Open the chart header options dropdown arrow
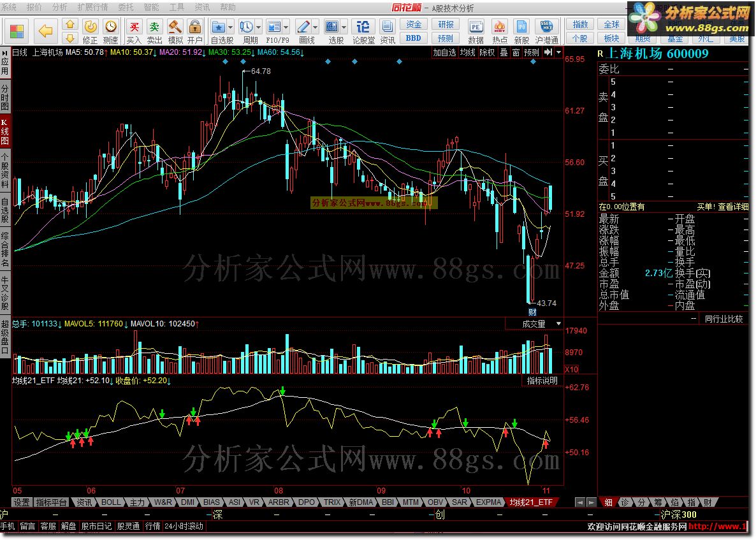This screenshot has height=540, width=756. click(x=559, y=52)
